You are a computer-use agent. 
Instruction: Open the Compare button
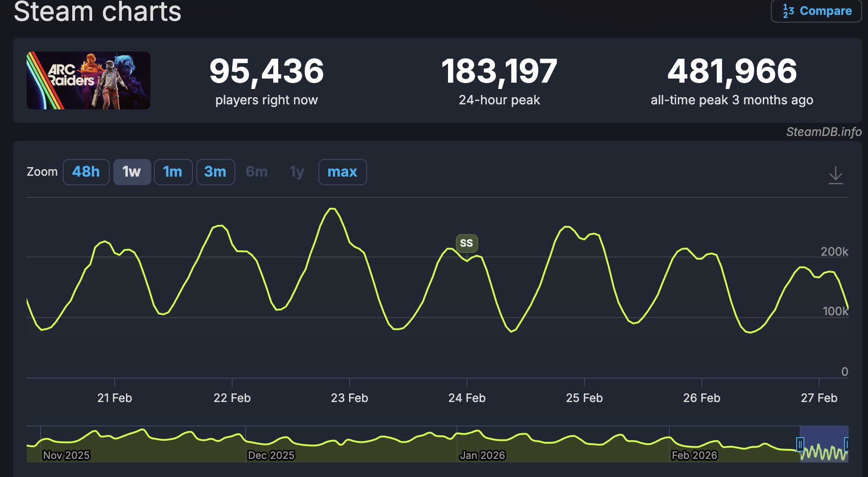tap(817, 11)
